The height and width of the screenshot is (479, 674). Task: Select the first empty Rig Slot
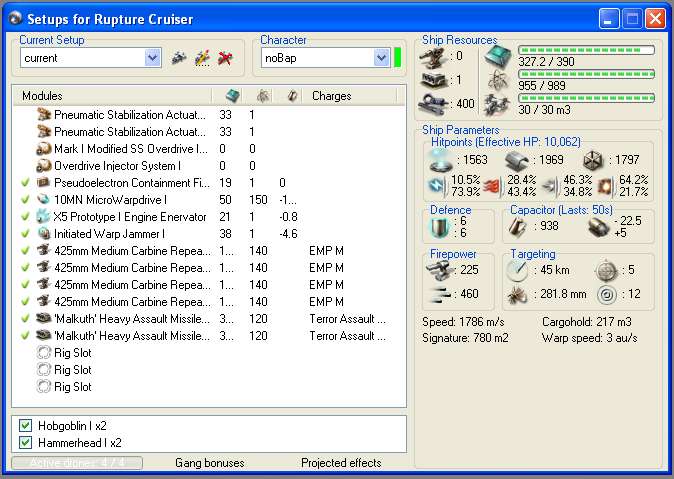pos(72,352)
